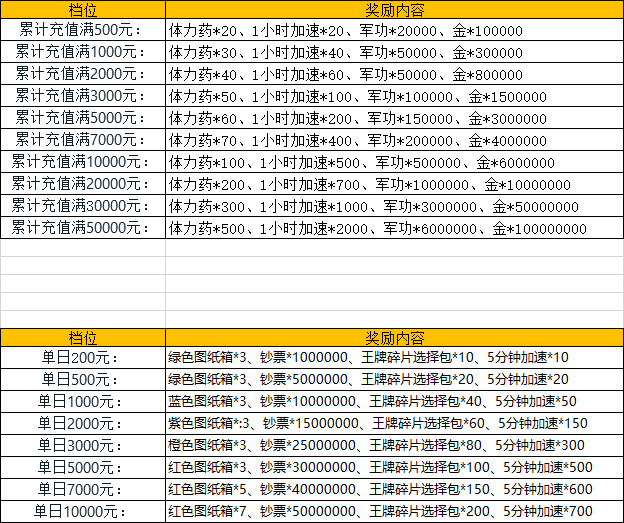Click the 累计充值满1000元 tier cell
This screenshot has height=523, width=624.
tap(82, 52)
